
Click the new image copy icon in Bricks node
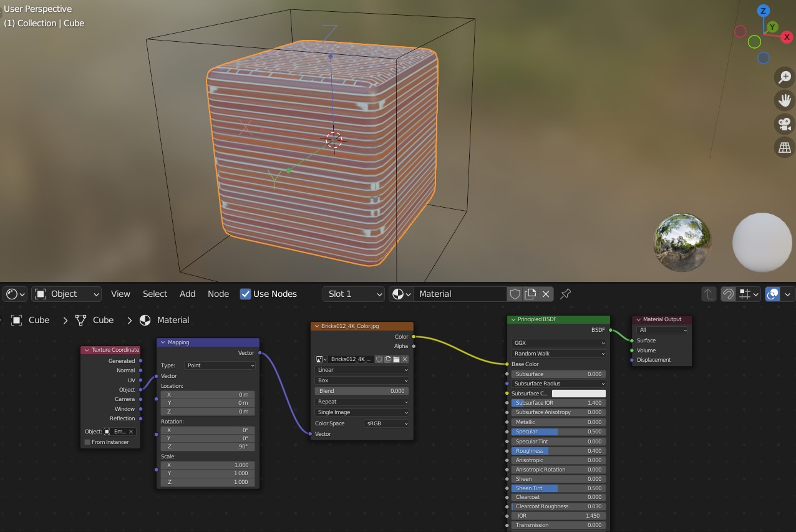[x=387, y=359]
